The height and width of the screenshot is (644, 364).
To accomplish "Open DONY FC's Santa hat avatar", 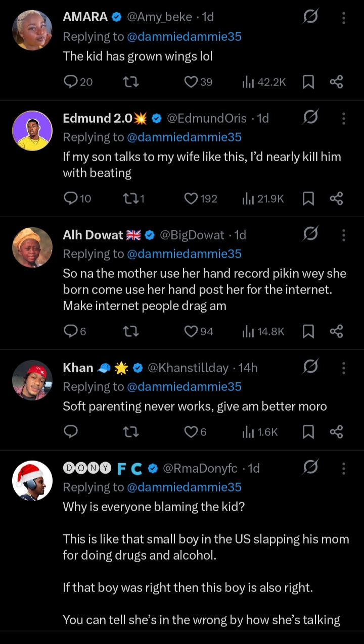I will pyautogui.click(x=32, y=480).
